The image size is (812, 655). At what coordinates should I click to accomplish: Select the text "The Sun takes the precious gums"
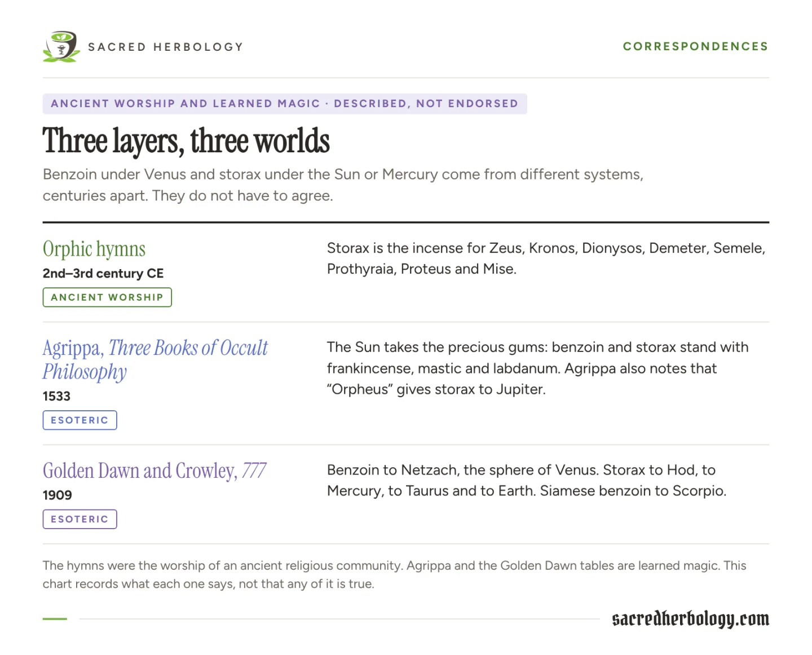(437, 347)
